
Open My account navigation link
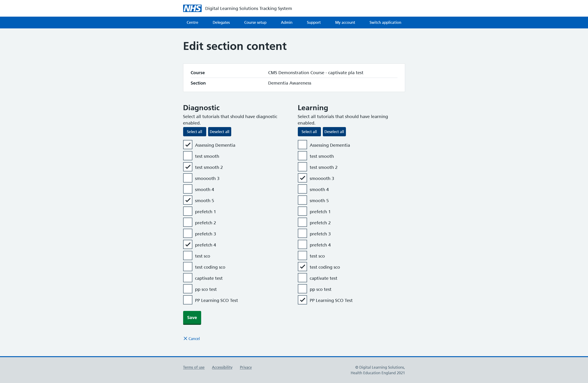pos(345,22)
